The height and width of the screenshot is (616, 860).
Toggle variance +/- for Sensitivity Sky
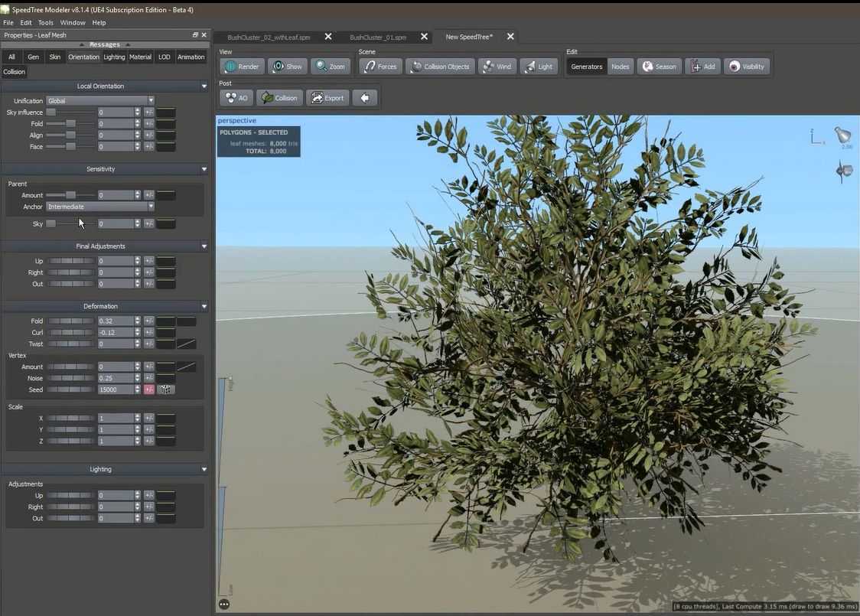(x=148, y=223)
